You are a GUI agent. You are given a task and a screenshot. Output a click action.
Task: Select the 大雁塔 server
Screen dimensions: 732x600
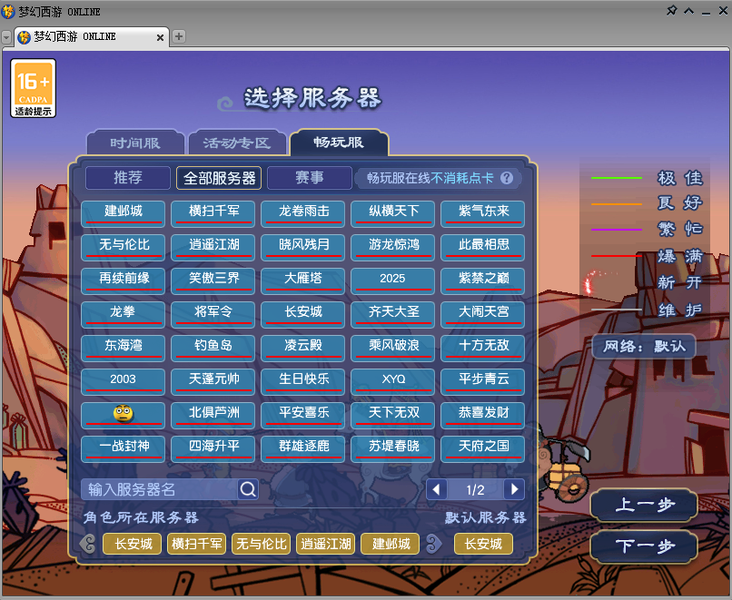(x=303, y=281)
